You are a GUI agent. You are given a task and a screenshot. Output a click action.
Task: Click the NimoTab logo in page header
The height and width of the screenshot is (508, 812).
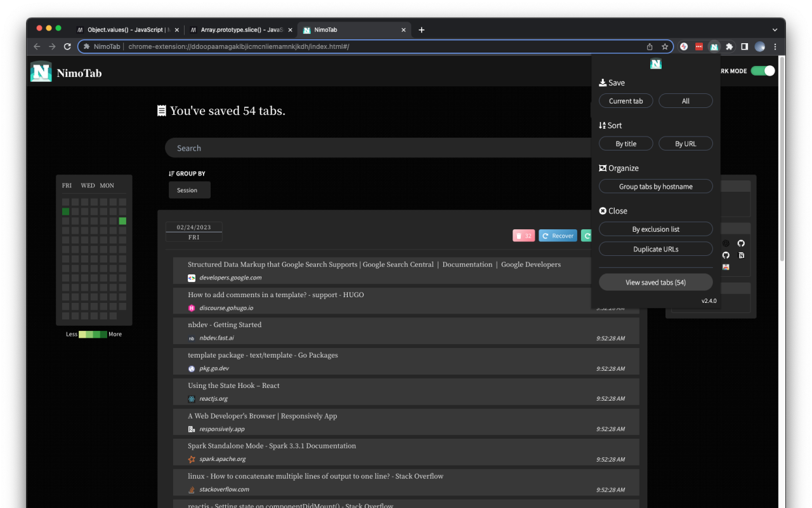41,72
